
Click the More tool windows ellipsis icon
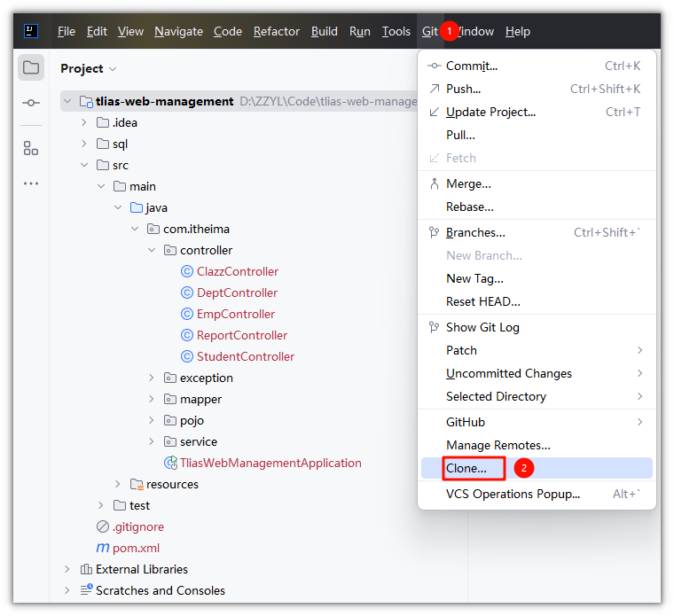(31, 183)
